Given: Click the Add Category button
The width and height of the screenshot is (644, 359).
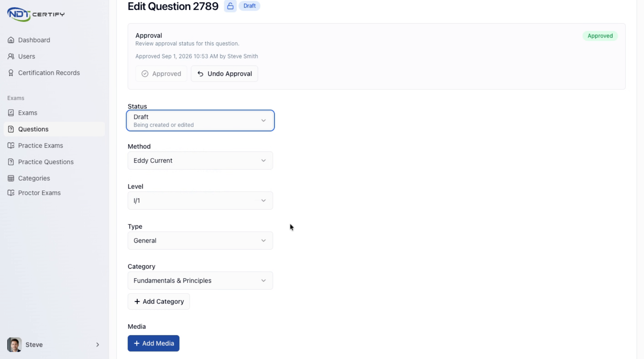Looking at the screenshot, I should point(159,302).
